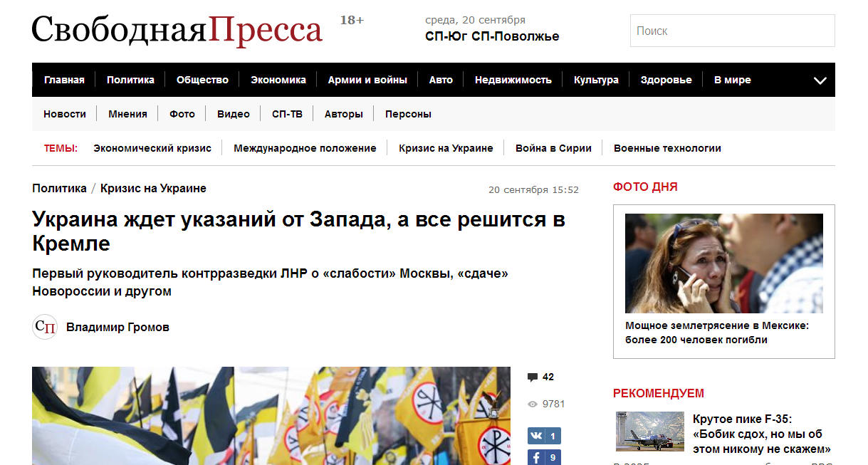The width and height of the screenshot is (868, 465).
Task: Open topic Война в Сирии
Action: [x=553, y=148]
